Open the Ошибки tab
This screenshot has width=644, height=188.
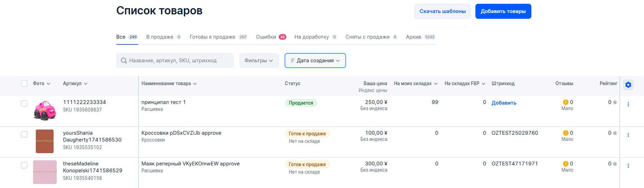[x=271, y=37]
